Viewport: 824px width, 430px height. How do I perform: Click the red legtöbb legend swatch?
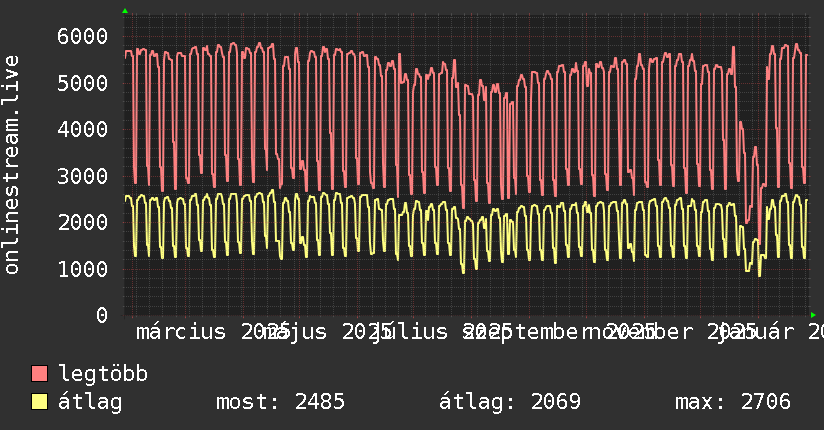pyautogui.click(x=39, y=374)
